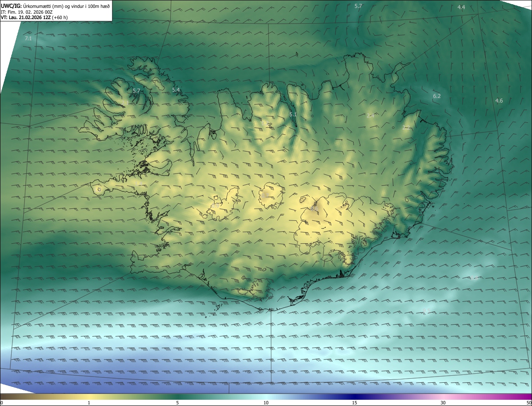Click the 0 tick label on the color scale
The width and height of the screenshot is (532, 406).
click(x=1, y=403)
